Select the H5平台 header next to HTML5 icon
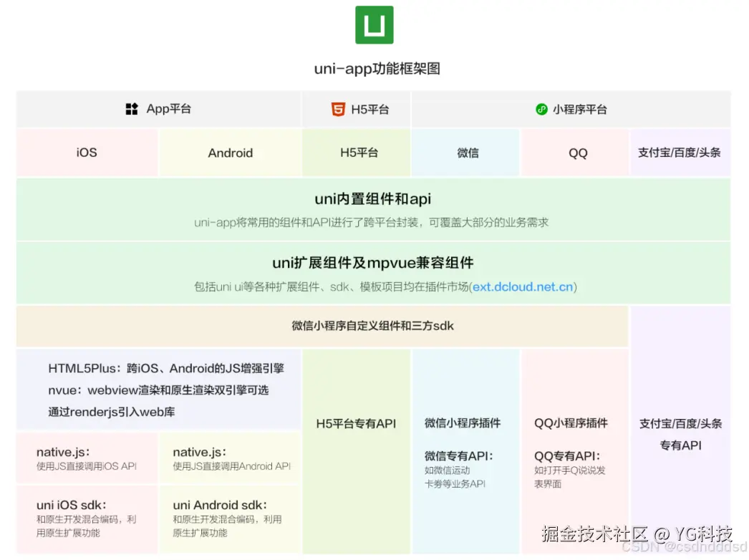The image size is (749, 560). point(370,110)
